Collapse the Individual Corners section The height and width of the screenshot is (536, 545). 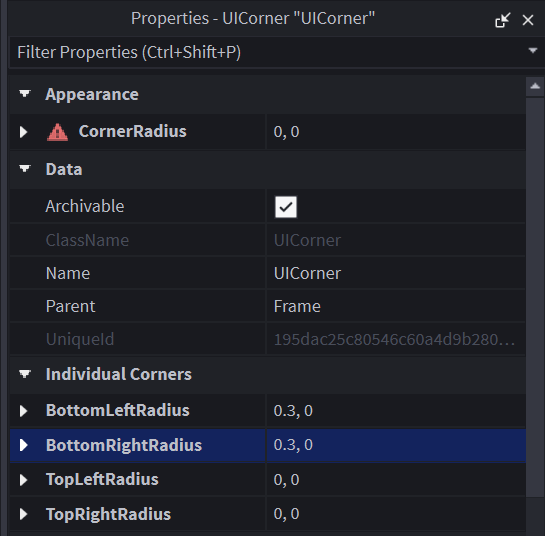click(x=25, y=374)
